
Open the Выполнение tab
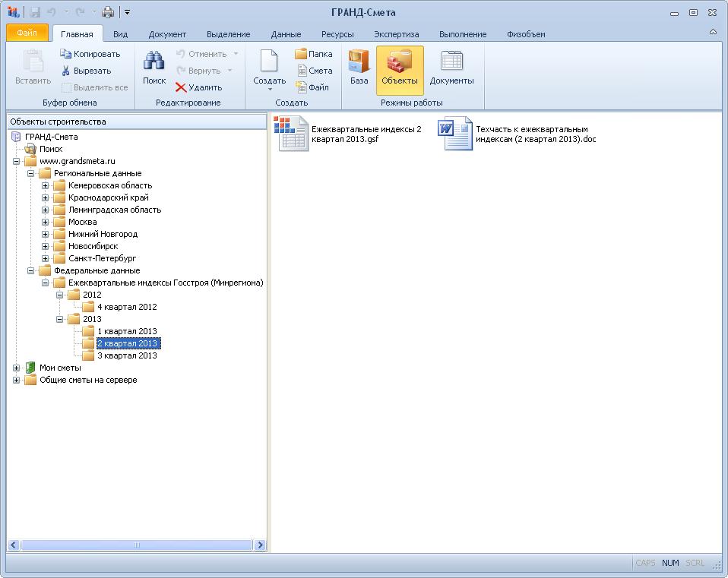click(463, 34)
